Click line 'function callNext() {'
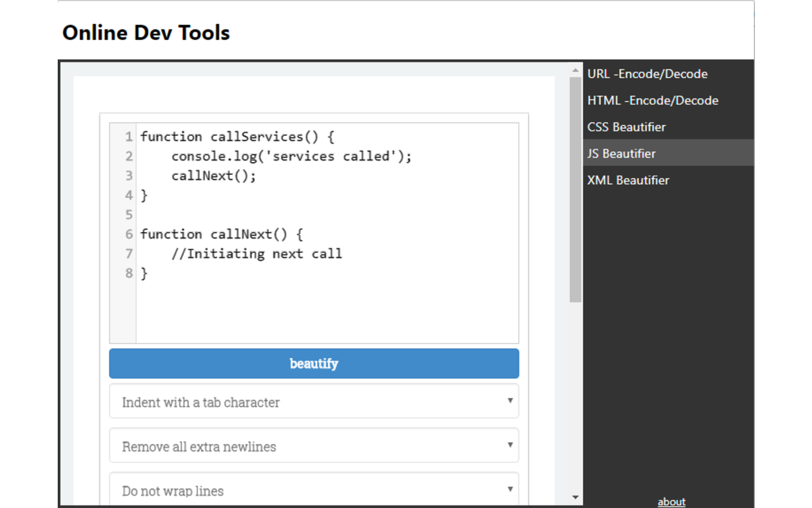The height and width of the screenshot is (508, 812). (221, 234)
